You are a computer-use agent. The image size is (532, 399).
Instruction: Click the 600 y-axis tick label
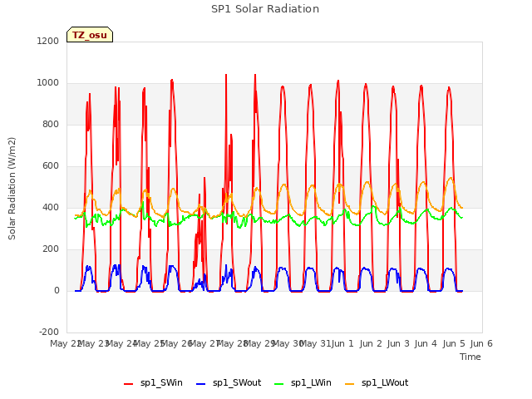coord(51,166)
